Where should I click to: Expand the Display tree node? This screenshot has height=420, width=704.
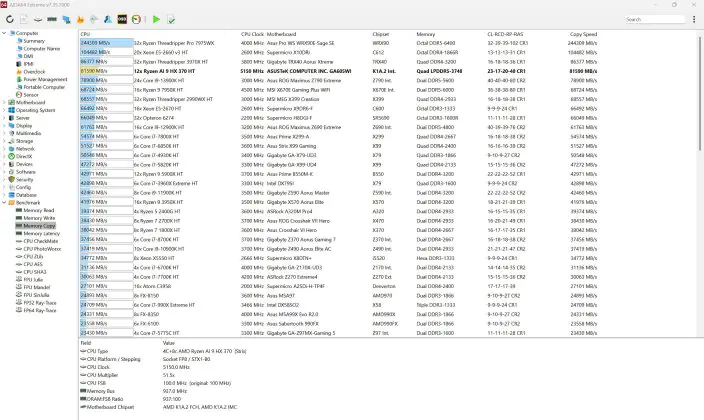coord(4,126)
